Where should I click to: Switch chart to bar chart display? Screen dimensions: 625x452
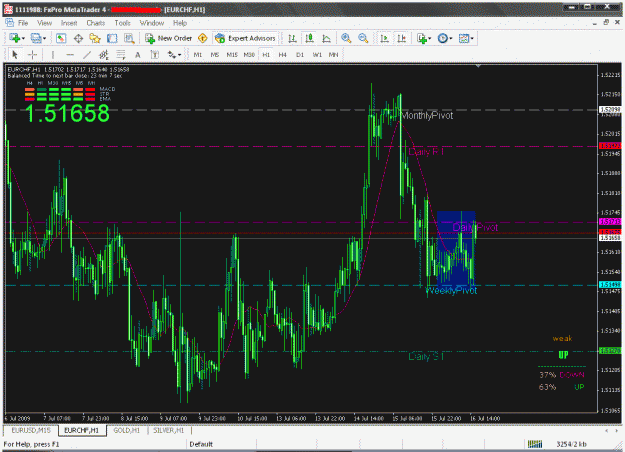coord(292,38)
